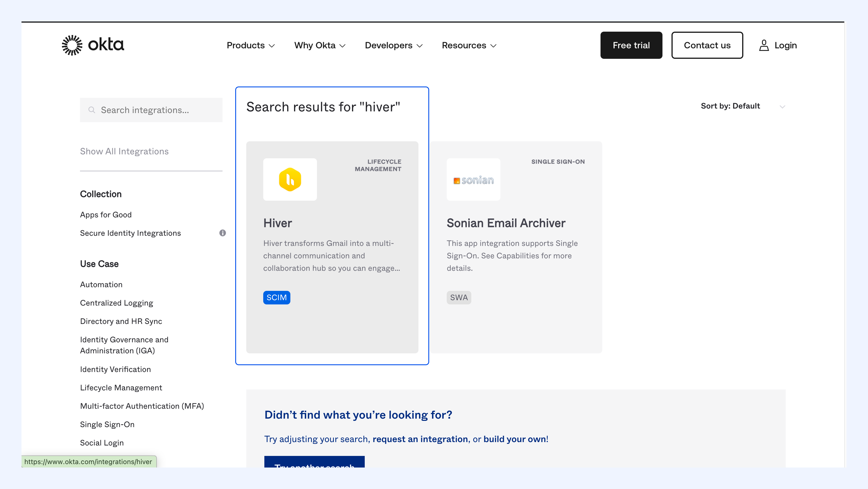Click the Hiver description text
The height and width of the screenshot is (489, 868).
click(x=332, y=256)
